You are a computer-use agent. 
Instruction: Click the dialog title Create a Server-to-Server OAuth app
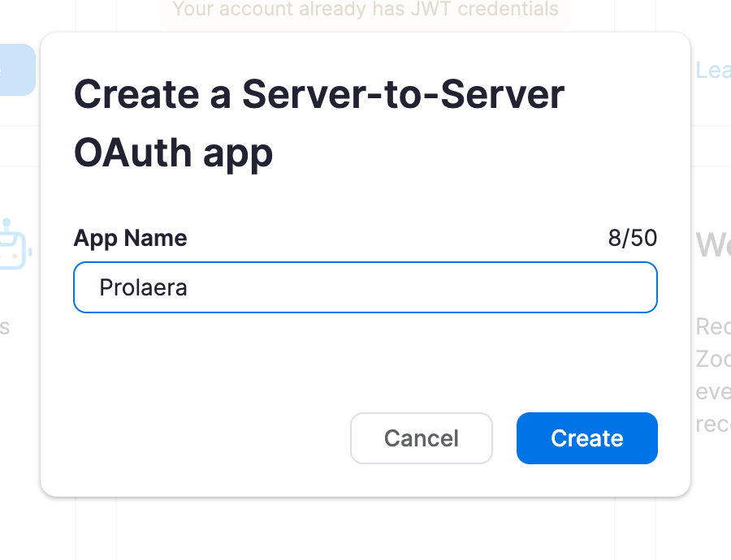click(318, 123)
